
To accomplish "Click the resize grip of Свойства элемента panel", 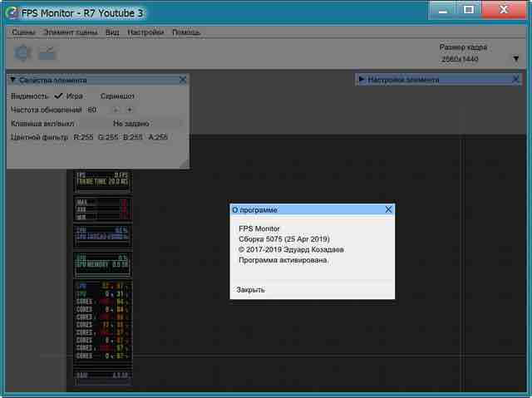I will (x=185, y=164).
